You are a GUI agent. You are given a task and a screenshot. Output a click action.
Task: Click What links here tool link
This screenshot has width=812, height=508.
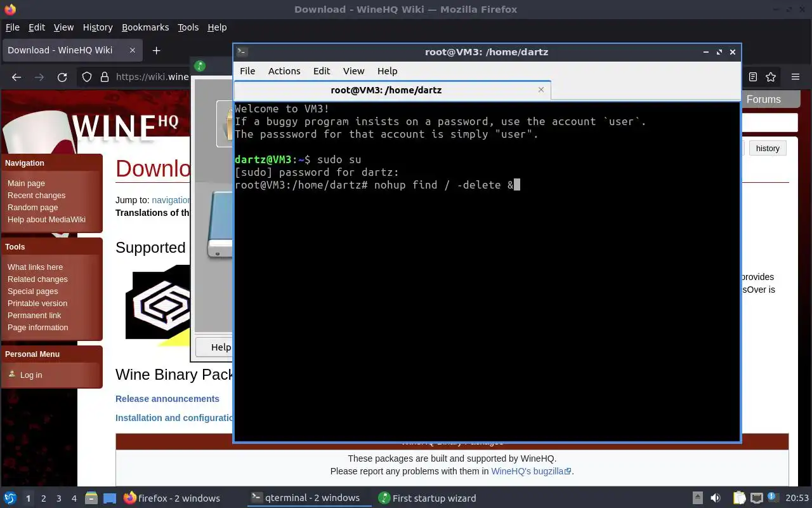(x=35, y=267)
